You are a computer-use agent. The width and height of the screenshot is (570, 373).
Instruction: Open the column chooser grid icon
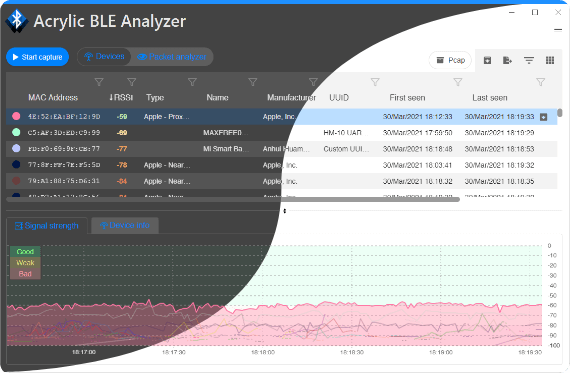(x=550, y=60)
